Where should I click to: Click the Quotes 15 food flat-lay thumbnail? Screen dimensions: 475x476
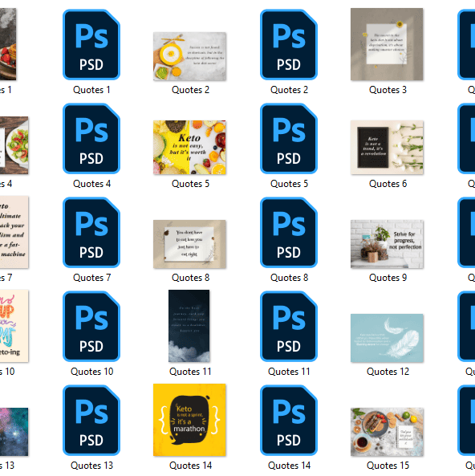click(387, 432)
